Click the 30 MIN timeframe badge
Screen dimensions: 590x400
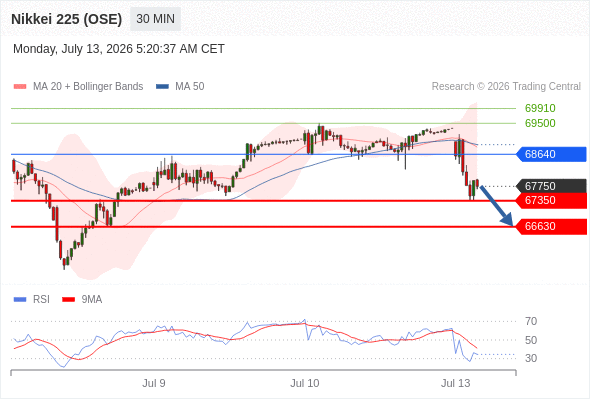click(x=155, y=19)
